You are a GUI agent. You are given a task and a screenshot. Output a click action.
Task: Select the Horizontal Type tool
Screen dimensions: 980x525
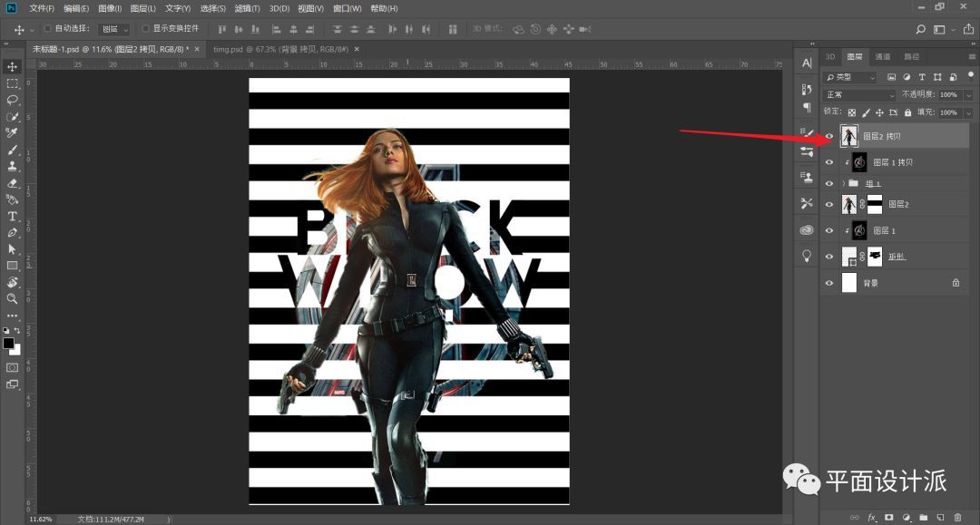[x=13, y=216]
